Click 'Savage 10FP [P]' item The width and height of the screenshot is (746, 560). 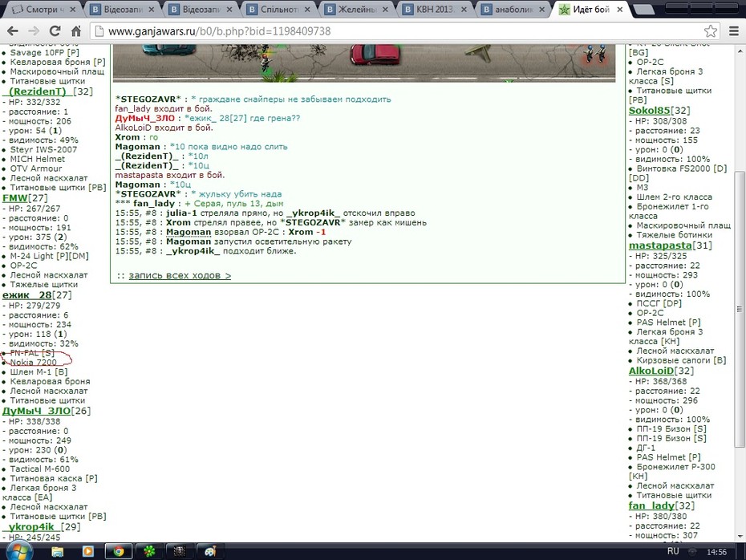[44, 53]
